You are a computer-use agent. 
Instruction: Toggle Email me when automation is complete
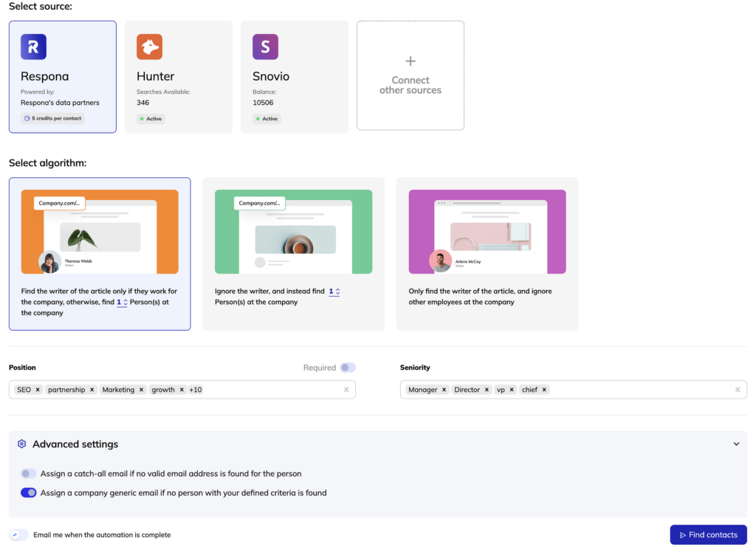18,534
